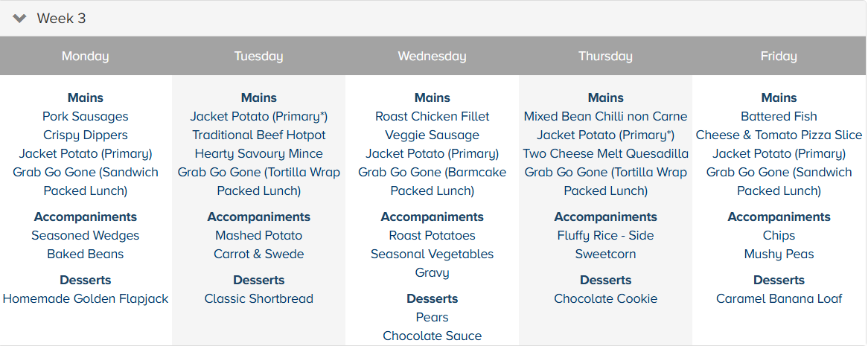Select the Monday column header
Viewport: 868px width, 346px height.
[x=85, y=57]
